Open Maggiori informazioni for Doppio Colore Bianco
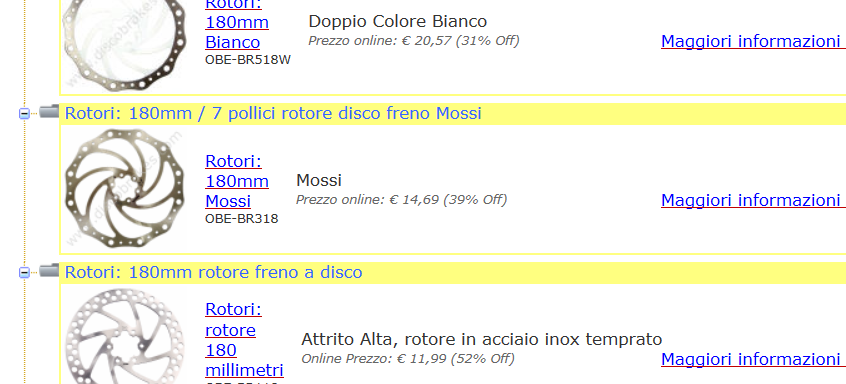 (753, 41)
